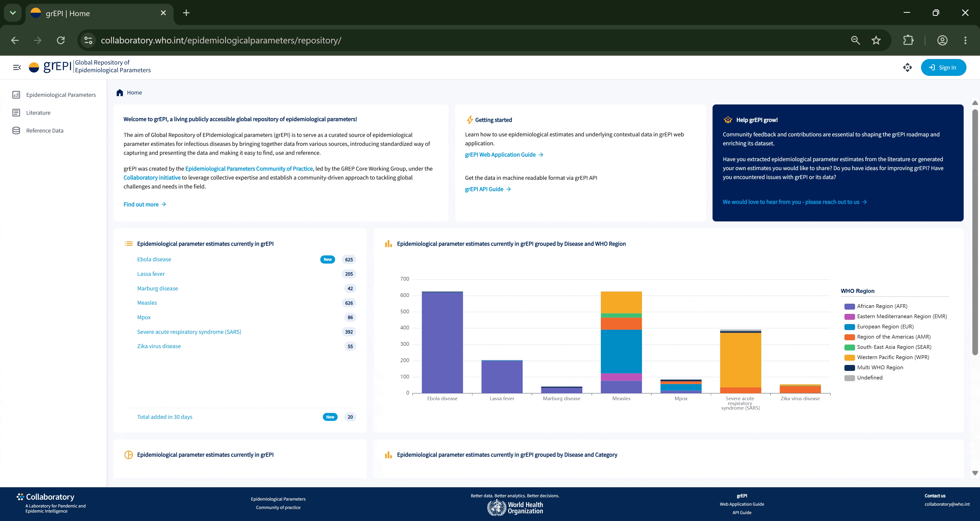
Task: Bookmark the page with the star icon
Action: click(876, 40)
